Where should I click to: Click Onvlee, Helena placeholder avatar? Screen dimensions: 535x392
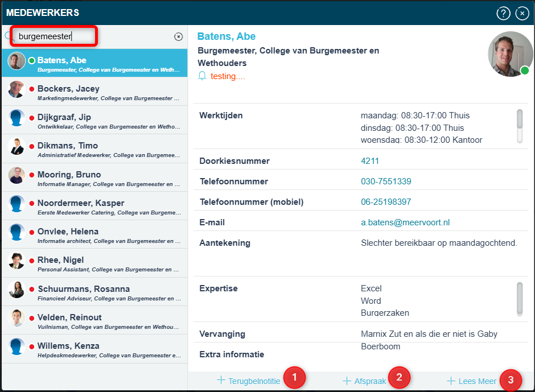coord(17,232)
